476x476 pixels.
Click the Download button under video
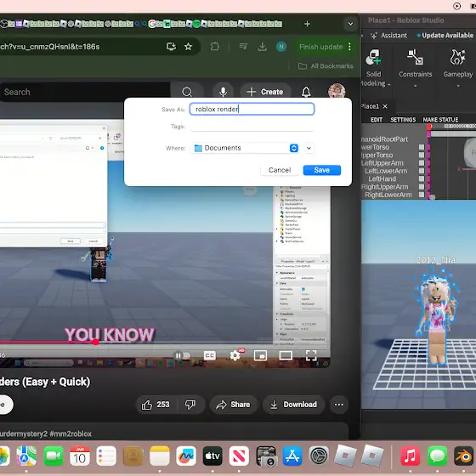coord(293,405)
